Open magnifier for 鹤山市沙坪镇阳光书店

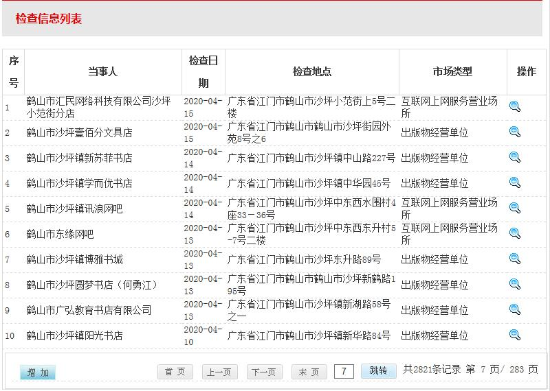515,335
